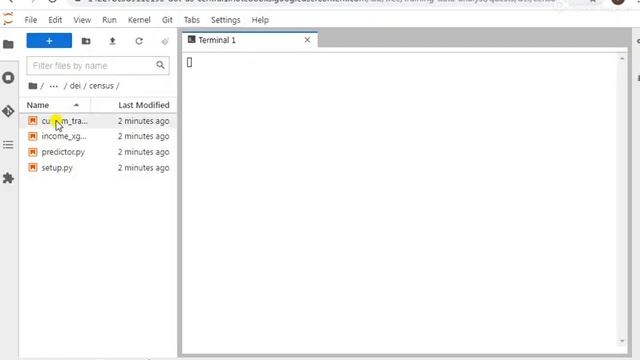The width and height of the screenshot is (640, 360).
Task: Click the Git clone toolbar icon
Action: (165, 41)
